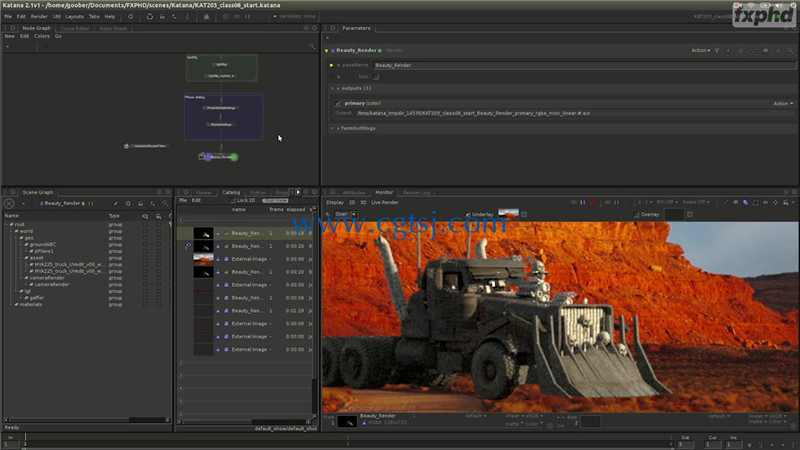This screenshot has height=450, width=800.
Task: Switch to the Attributes tab
Action: point(354,193)
